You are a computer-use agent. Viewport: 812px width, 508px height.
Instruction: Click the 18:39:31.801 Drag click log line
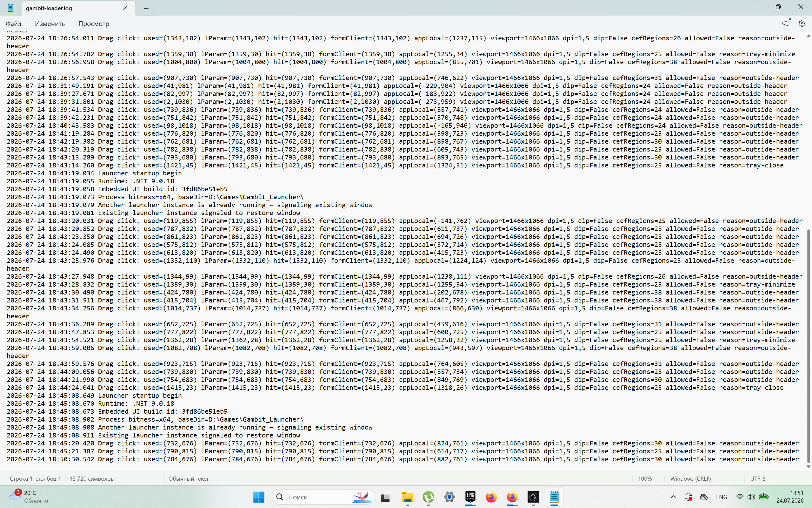tap(397, 102)
